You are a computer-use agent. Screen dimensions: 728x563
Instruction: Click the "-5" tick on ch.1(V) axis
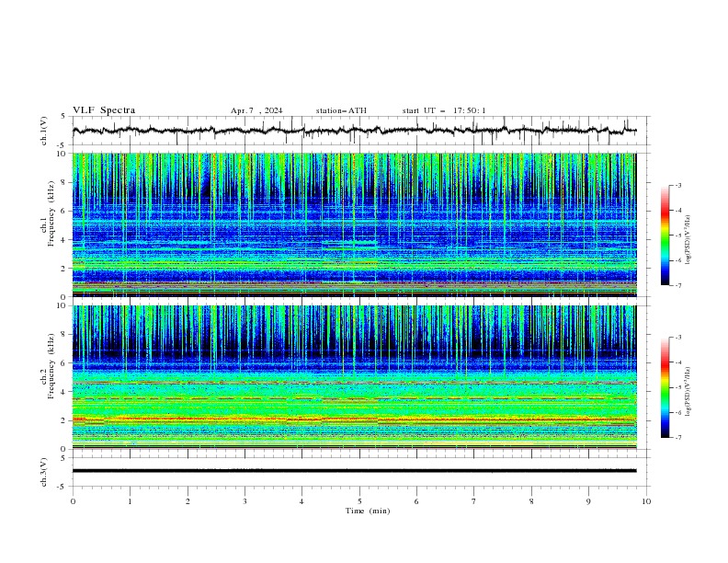click(63, 145)
